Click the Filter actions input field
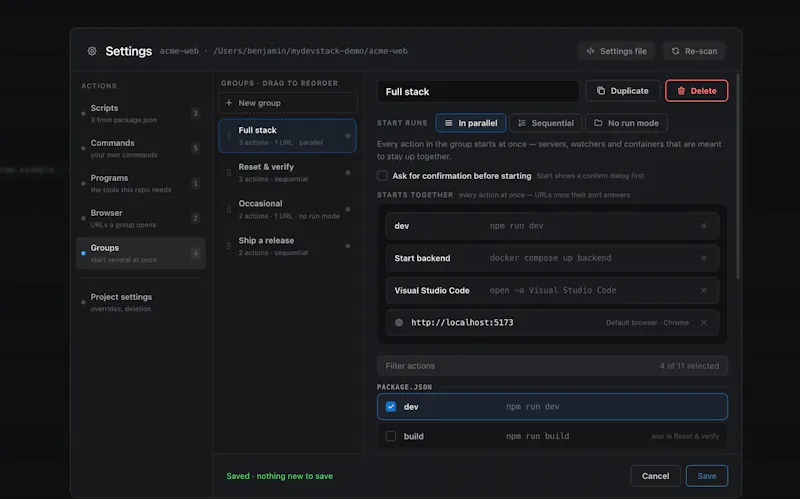The height and width of the screenshot is (499, 800). click(552, 366)
